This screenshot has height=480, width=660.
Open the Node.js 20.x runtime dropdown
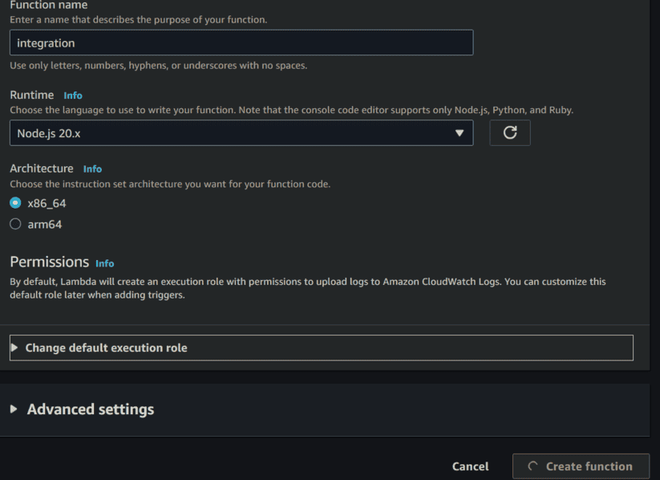(x=240, y=133)
